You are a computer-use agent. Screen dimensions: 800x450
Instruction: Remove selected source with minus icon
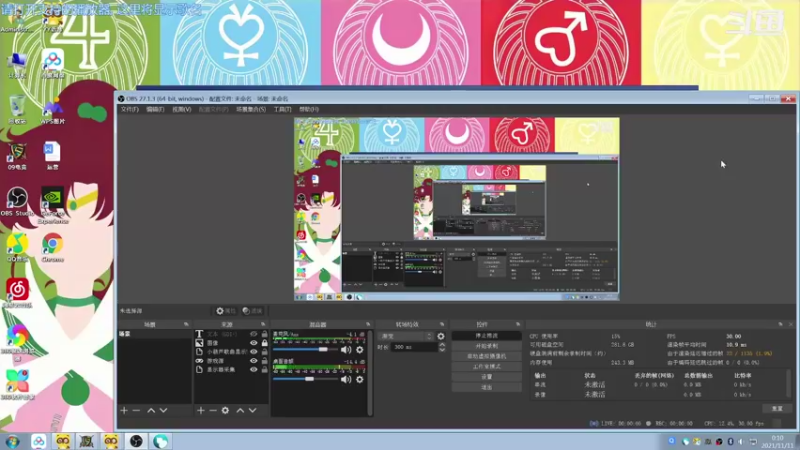click(x=213, y=410)
